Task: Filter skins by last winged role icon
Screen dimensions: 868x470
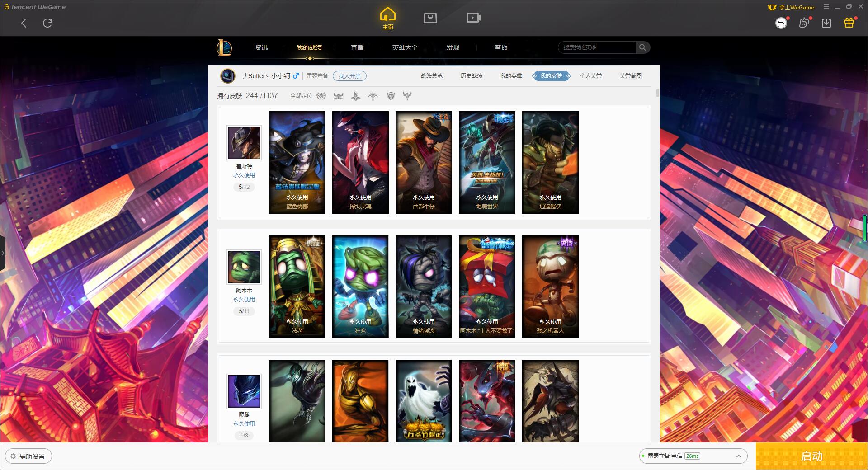Action: [407, 96]
